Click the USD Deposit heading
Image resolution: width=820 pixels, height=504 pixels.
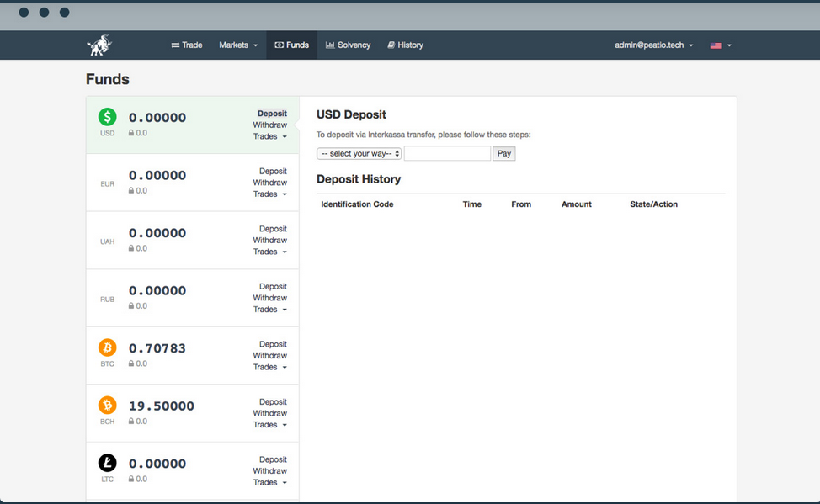pos(351,114)
